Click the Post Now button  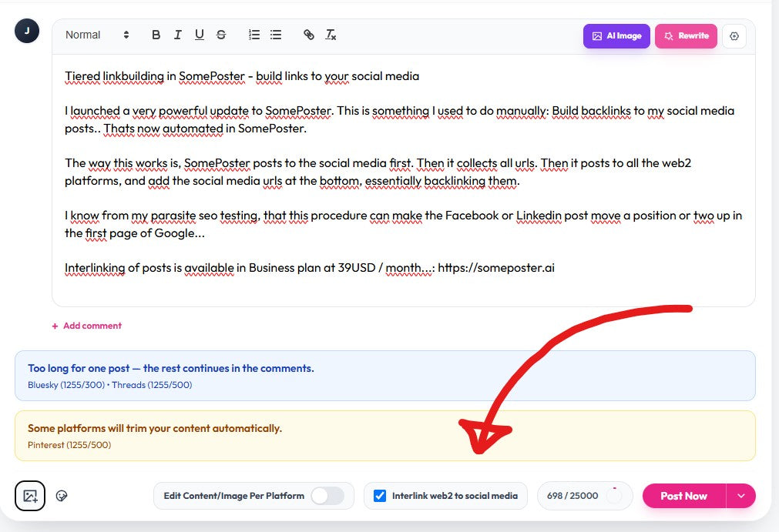coord(683,496)
